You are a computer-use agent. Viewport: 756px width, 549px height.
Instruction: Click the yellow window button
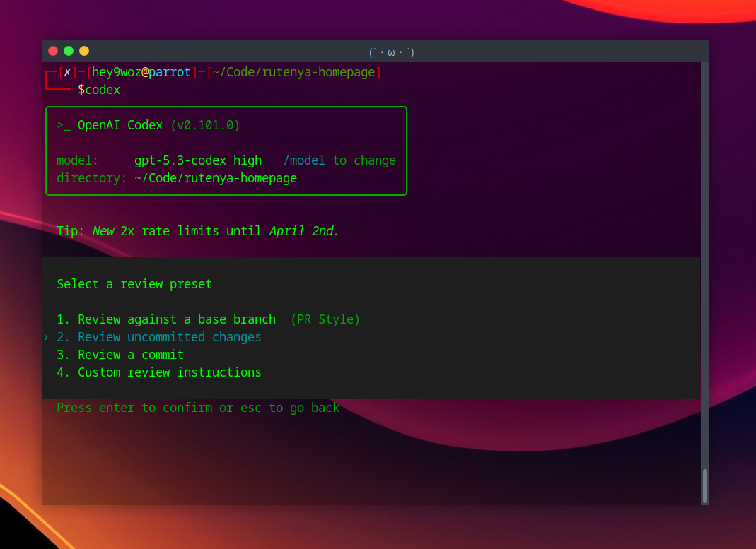[x=84, y=51]
